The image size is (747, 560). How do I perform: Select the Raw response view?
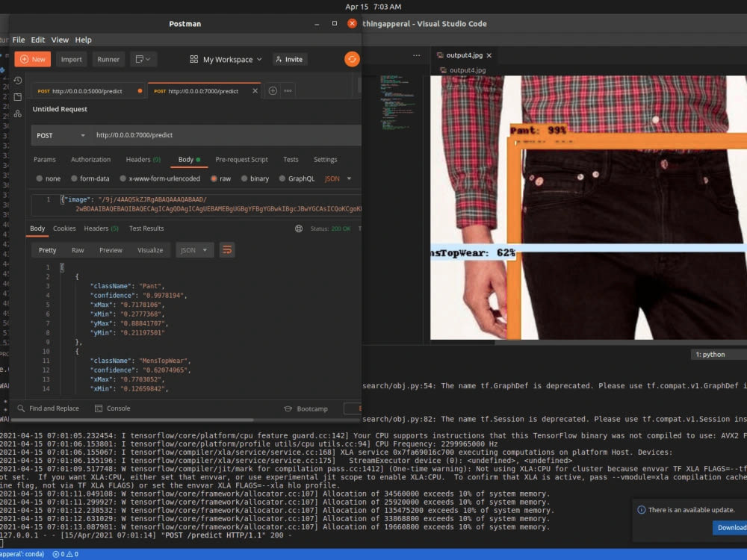click(x=78, y=250)
